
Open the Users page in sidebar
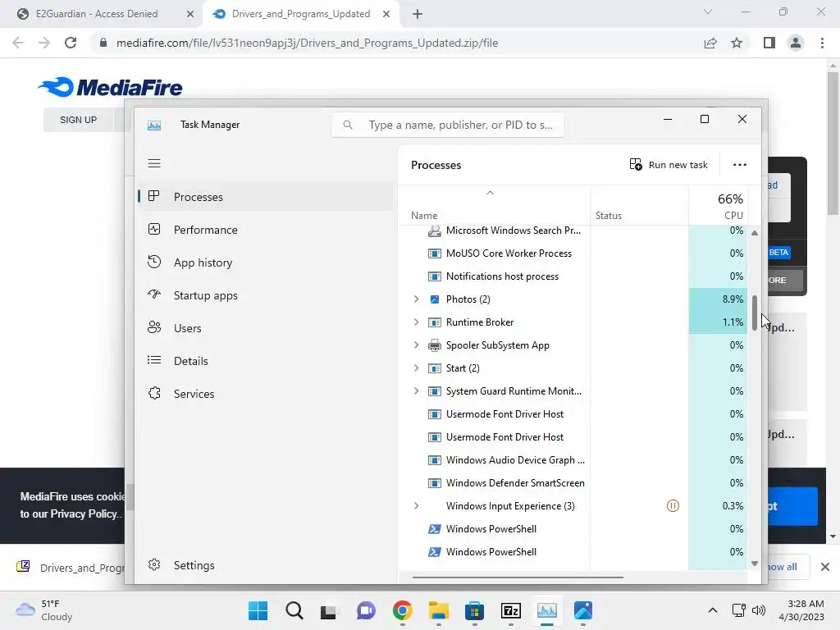coord(265,328)
